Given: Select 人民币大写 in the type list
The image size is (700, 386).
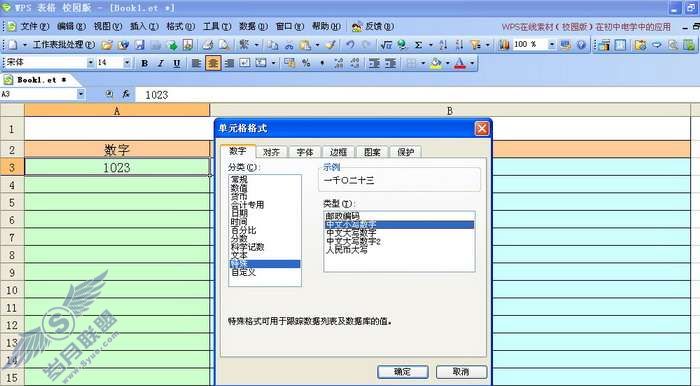Looking at the screenshot, I should click(346, 250).
